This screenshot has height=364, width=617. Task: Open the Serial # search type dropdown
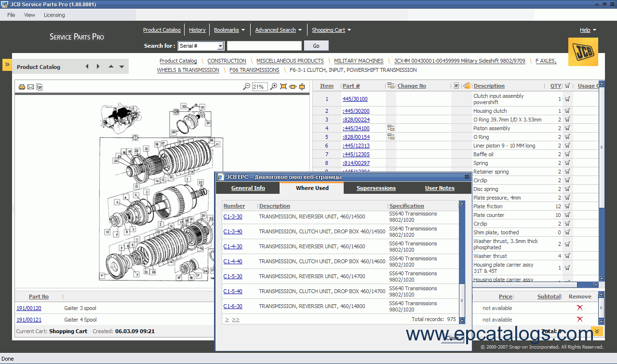(220, 46)
